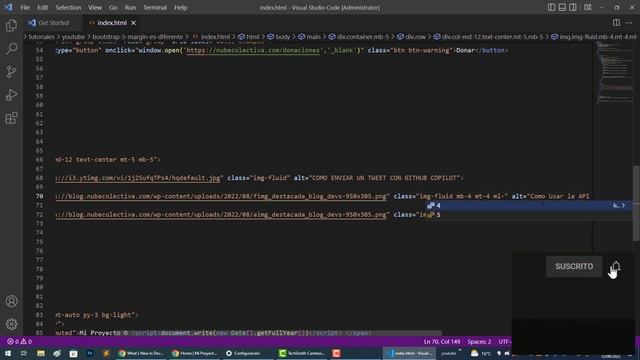Expand the main breadcrumb item
640x360 pixels.
[x=309, y=37]
